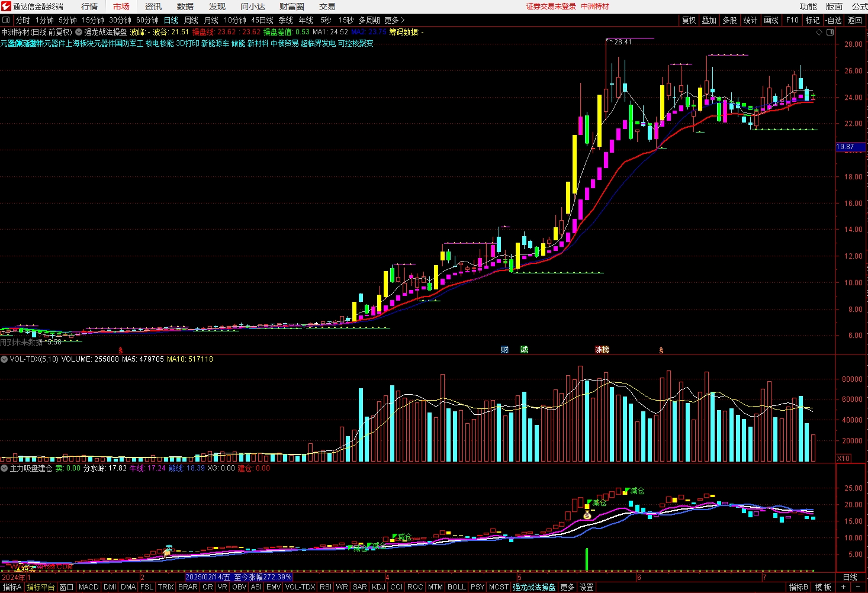Switch to 1分钟 period

coord(45,20)
